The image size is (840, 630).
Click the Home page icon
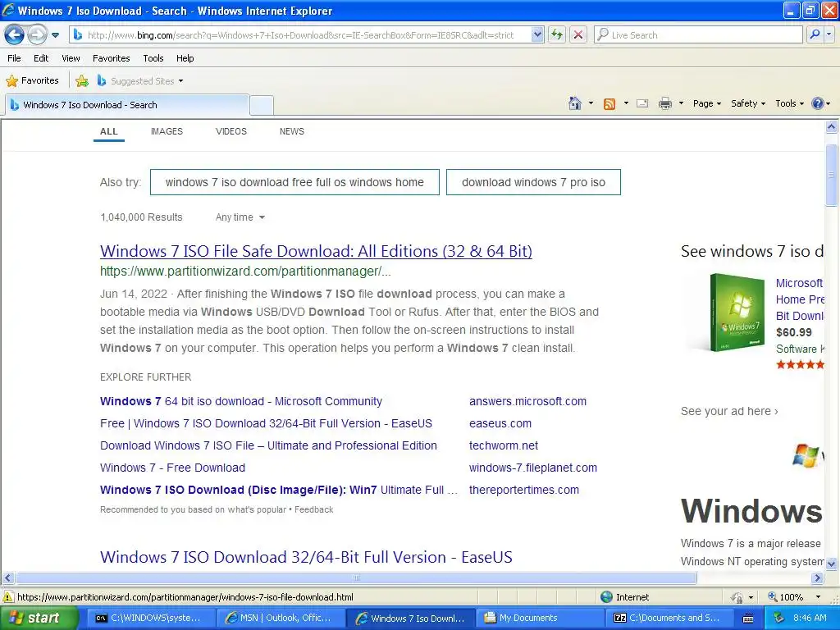pos(575,103)
